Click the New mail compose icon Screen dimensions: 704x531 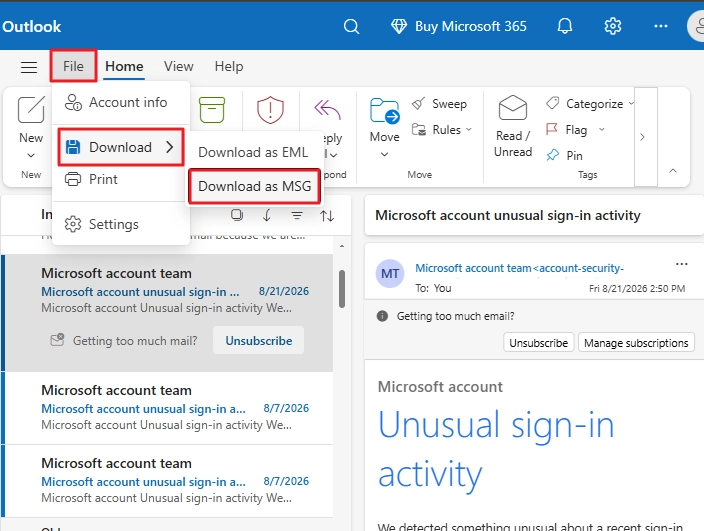click(x=31, y=109)
